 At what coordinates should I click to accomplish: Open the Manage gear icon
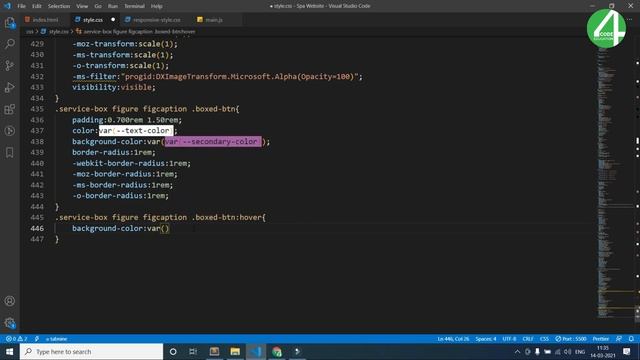tap(10, 323)
